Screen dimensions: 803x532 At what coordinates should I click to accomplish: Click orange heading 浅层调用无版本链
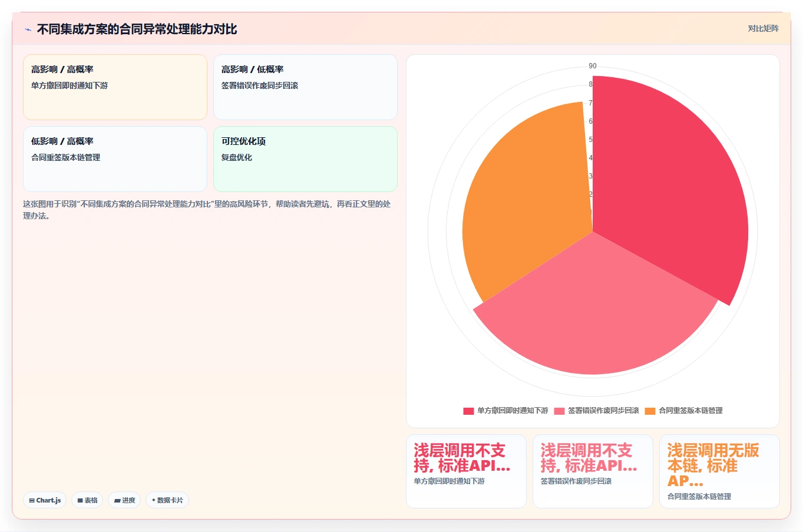click(x=713, y=465)
